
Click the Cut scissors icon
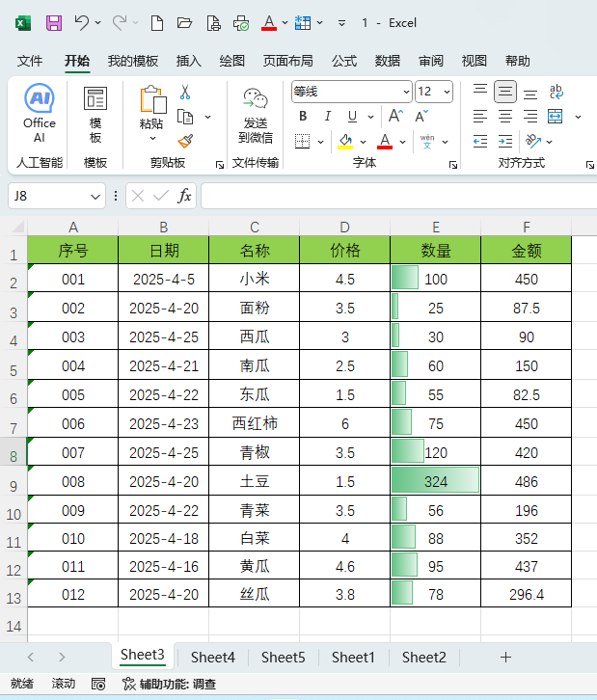[x=185, y=92]
